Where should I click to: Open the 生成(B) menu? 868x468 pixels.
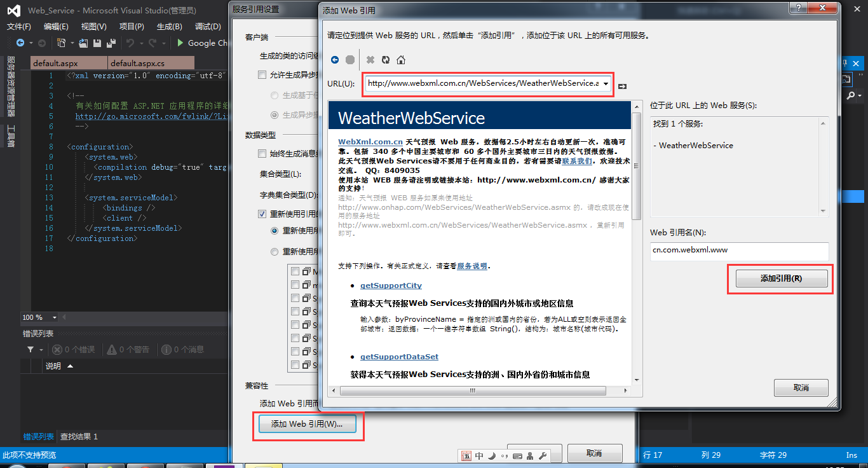click(170, 26)
